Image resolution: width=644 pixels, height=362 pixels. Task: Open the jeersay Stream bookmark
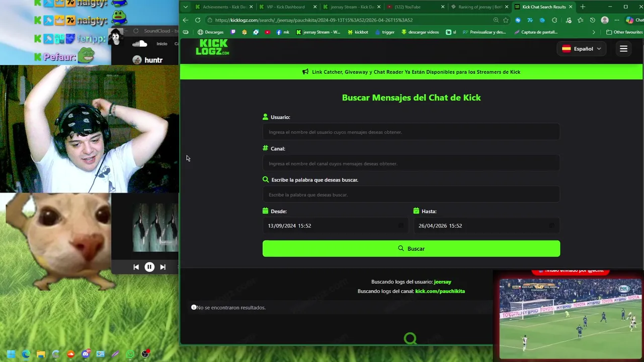318,32
